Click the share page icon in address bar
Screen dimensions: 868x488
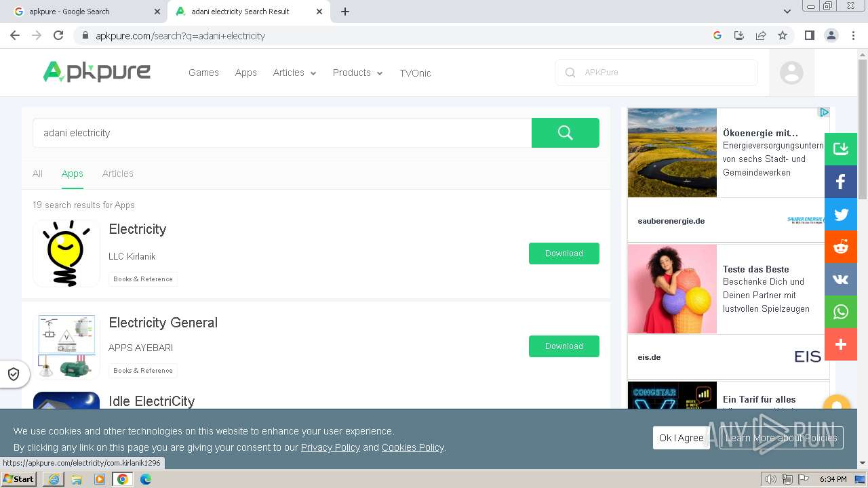tap(761, 35)
